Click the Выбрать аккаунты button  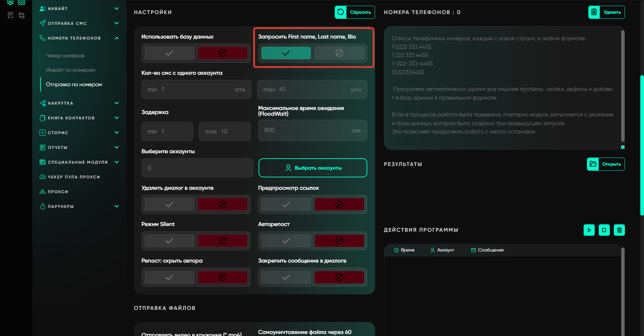coord(313,168)
